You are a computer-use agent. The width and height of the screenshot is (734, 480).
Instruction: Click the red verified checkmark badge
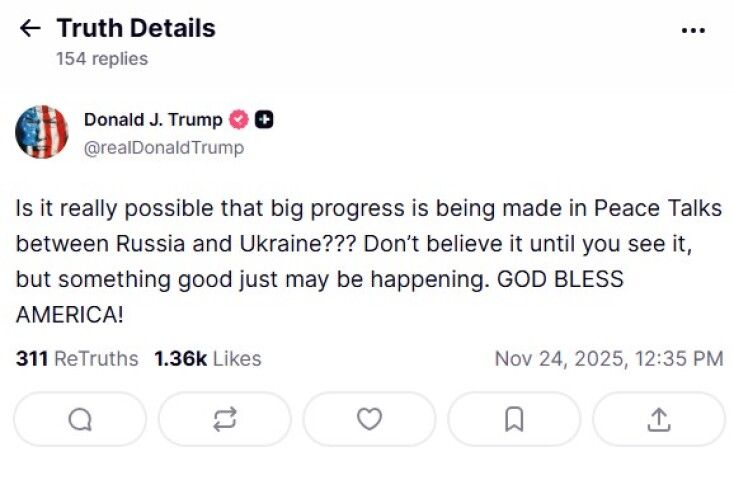coord(239,120)
